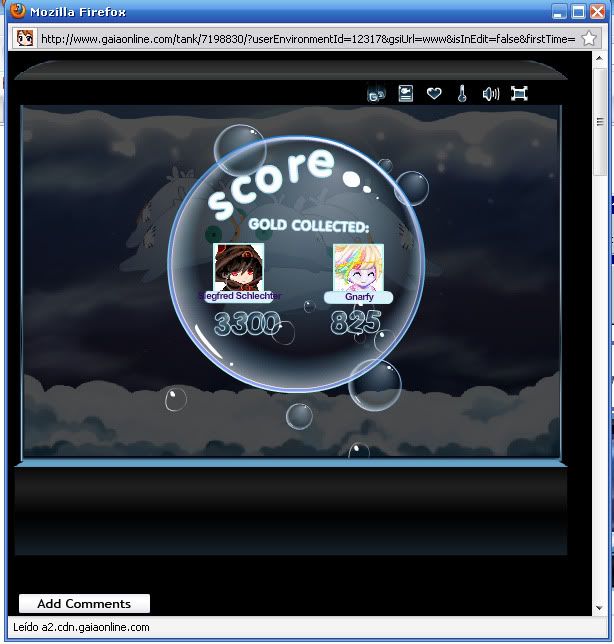Click the Gnarfy username label
Image resolution: width=614 pixels, height=644 pixels.
(359, 297)
